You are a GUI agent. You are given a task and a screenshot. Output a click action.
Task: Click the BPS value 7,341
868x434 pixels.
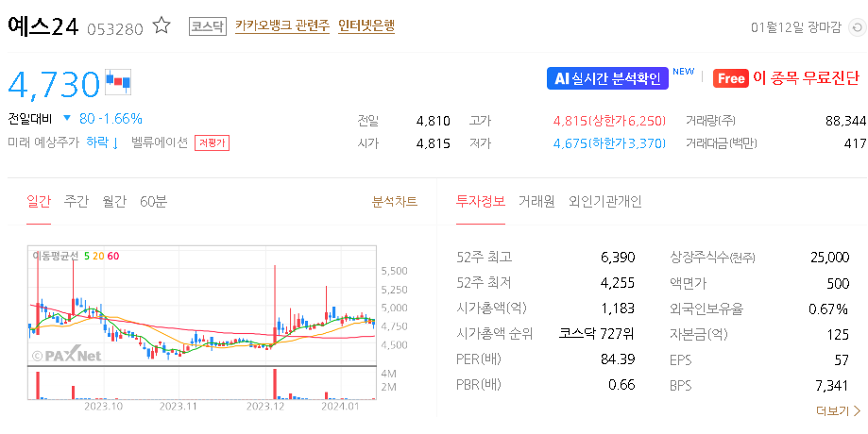click(x=832, y=386)
